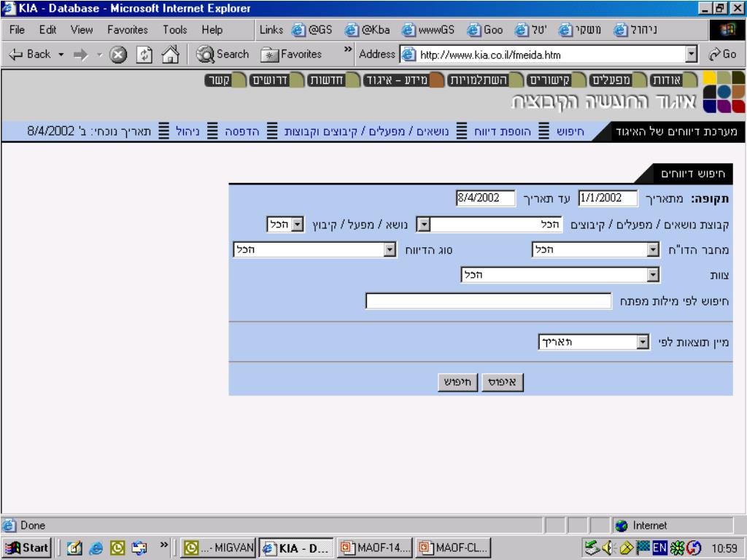The height and width of the screenshot is (560, 747).
Task: Click the נושאים / מפעלים / קיבוצים וקבוצות link
Action: tap(366, 131)
